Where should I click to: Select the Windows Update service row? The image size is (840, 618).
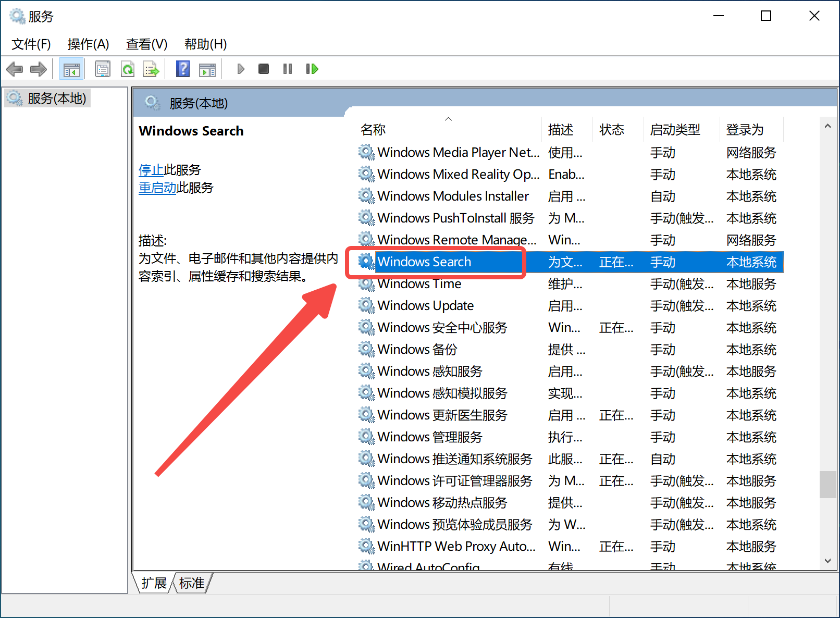[x=426, y=305]
